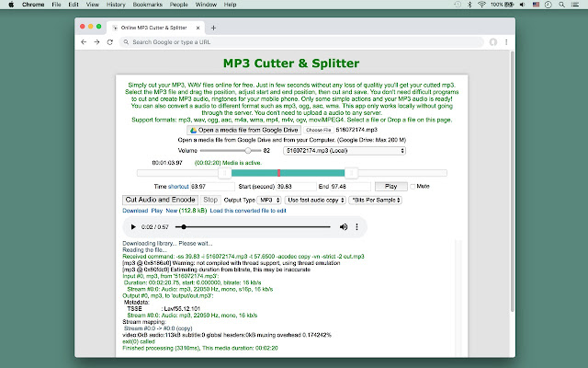Click the Google Drive icon on button
This screenshot has height=368, width=588.
pyautogui.click(x=194, y=131)
